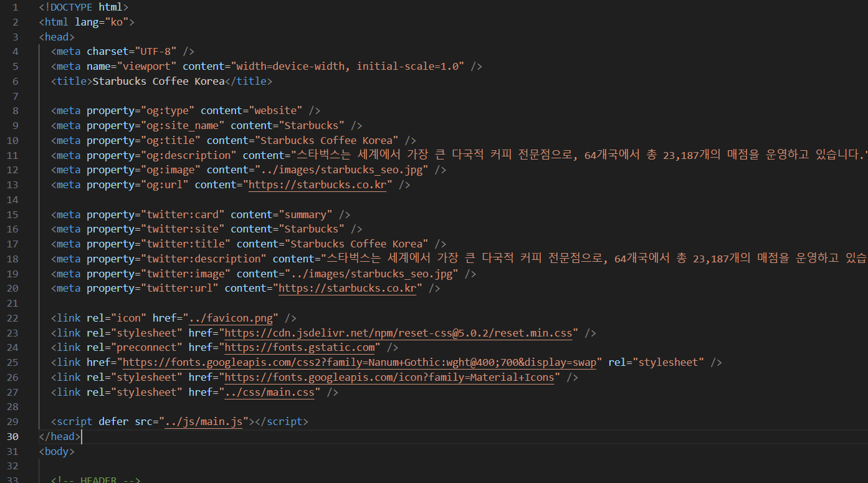Click the opening head tag on line 3

click(x=57, y=37)
